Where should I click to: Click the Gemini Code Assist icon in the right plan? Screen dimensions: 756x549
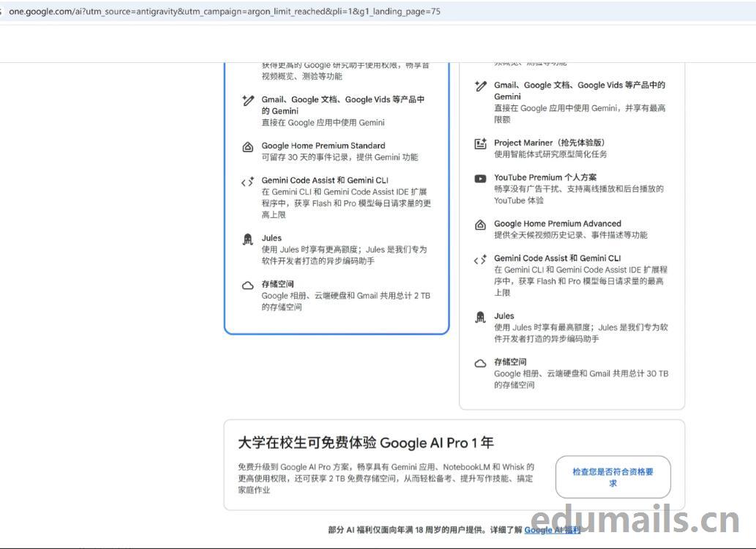tap(480, 259)
